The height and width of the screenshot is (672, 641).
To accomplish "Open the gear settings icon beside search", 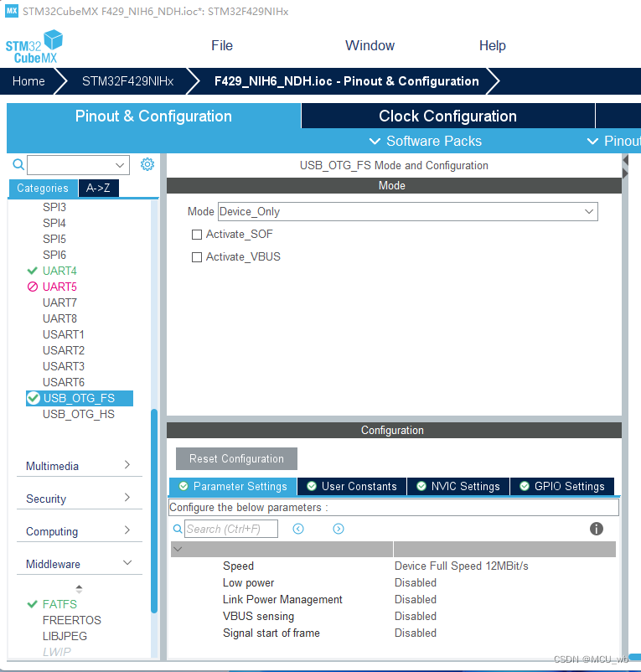I will [x=147, y=164].
